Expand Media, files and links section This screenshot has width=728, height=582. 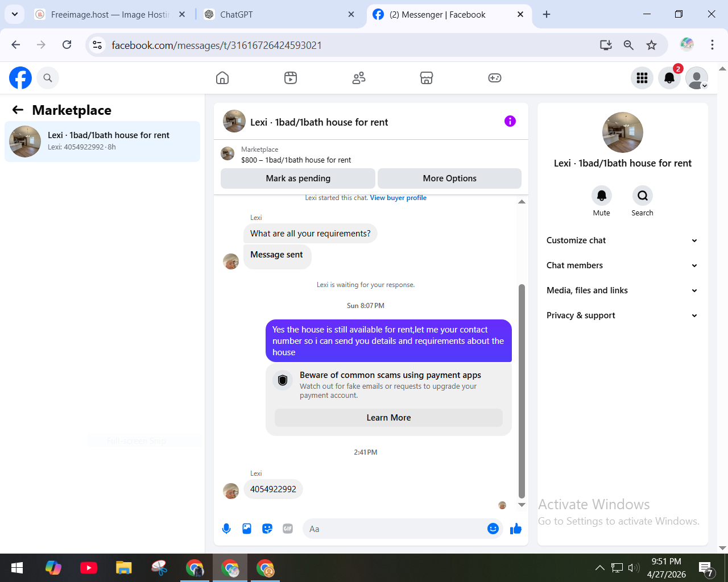tap(622, 290)
